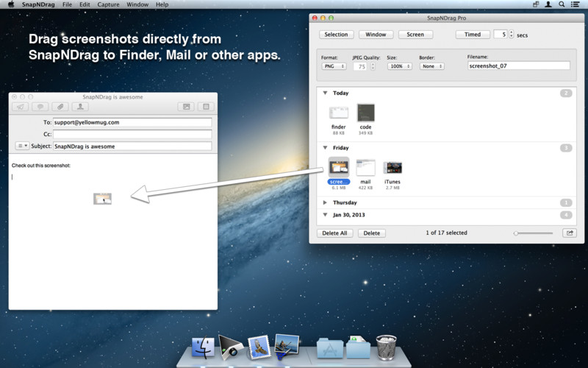Click the JPEG Quality stepper
Screen dimensions: 588x368
[373, 66]
